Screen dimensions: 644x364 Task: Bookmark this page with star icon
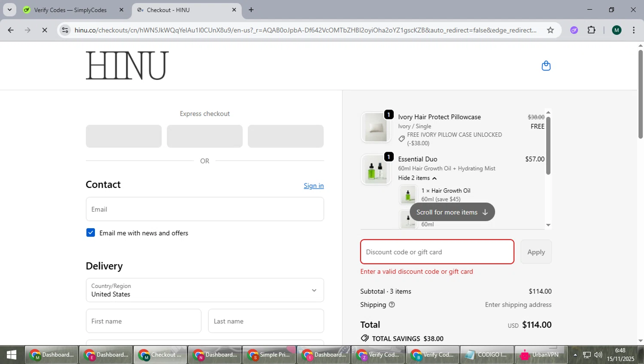tap(550, 30)
